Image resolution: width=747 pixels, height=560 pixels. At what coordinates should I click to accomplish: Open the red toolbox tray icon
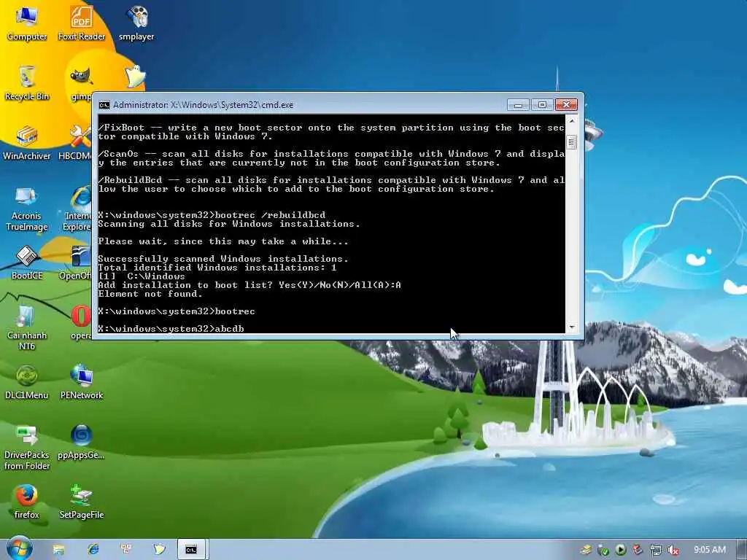(638, 550)
